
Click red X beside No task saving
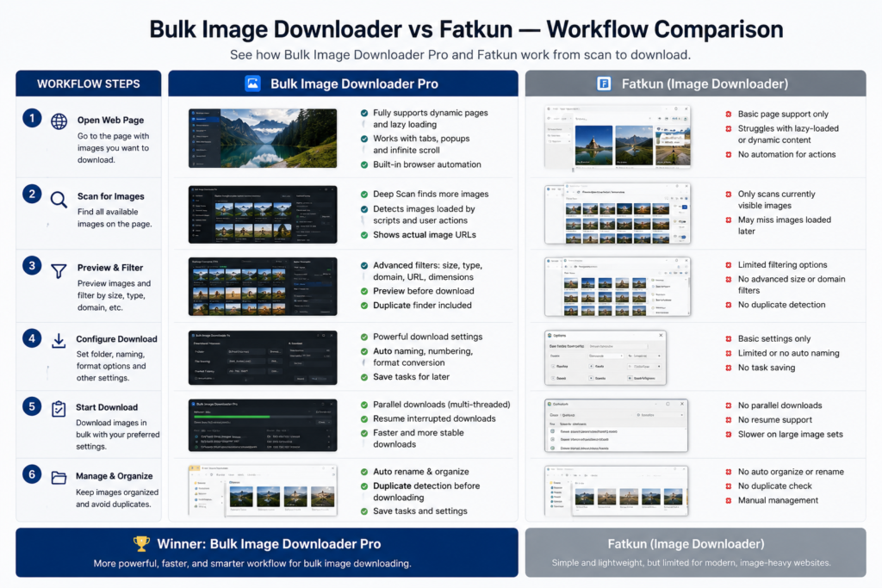tap(729, 368)
